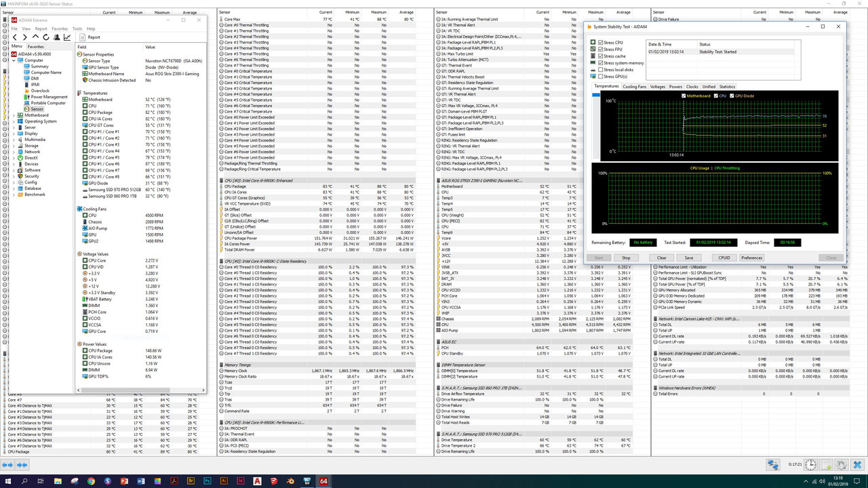868x488 pixels.
Task: Enable the Stress GPU(s) checkbox
Action: (x=600, y=76)
